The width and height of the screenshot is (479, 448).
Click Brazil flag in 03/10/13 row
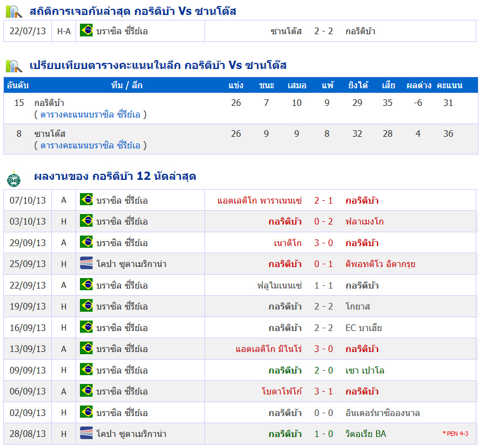click(x=86, y=221)
